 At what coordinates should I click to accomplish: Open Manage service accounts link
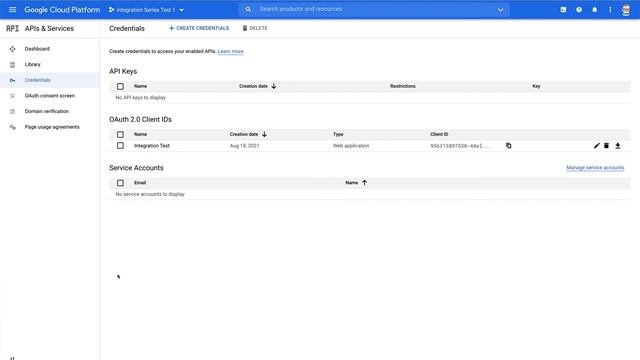pyautogui.click(x=595, y=168)
